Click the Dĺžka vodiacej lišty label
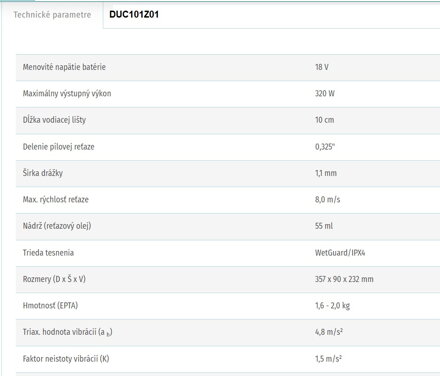The height and width of the screenshot is (376, 440). [x=54, y=120]
